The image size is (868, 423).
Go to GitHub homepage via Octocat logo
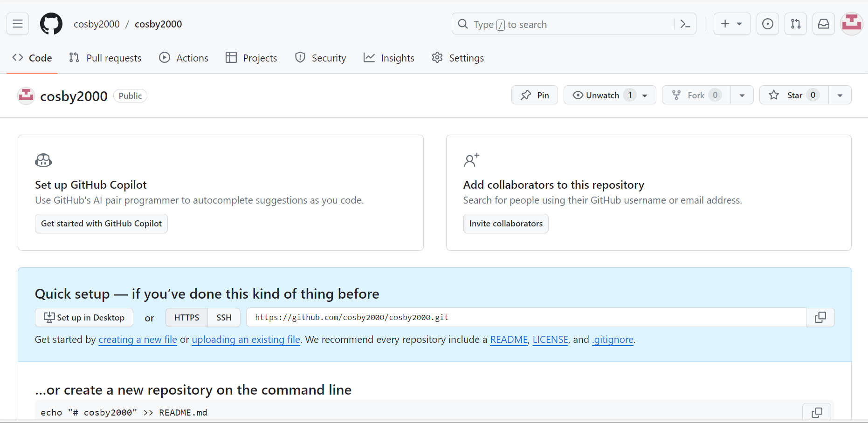coord(51,24)
